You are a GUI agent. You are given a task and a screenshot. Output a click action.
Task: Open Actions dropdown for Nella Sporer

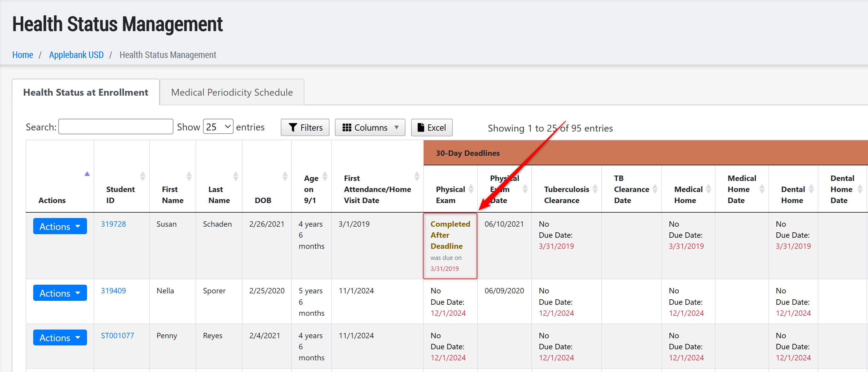(60, 293)
